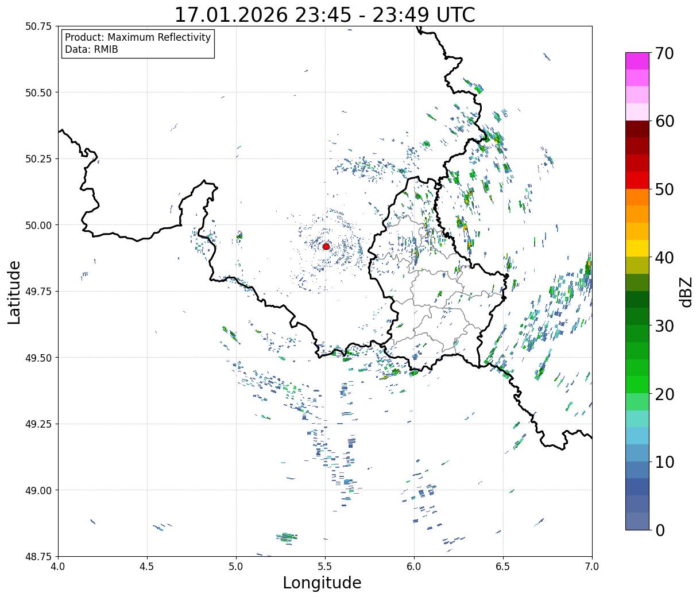
Task: Click the x-axis tick label 6.5
Action: tap(503, 566)
